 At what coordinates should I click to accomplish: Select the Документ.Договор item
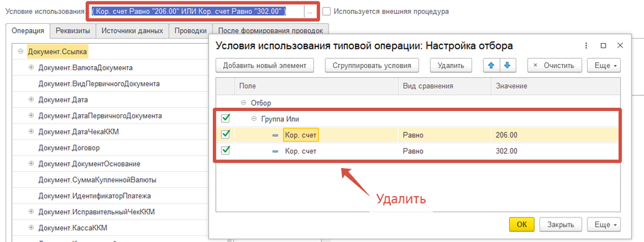tap(69, 147)
